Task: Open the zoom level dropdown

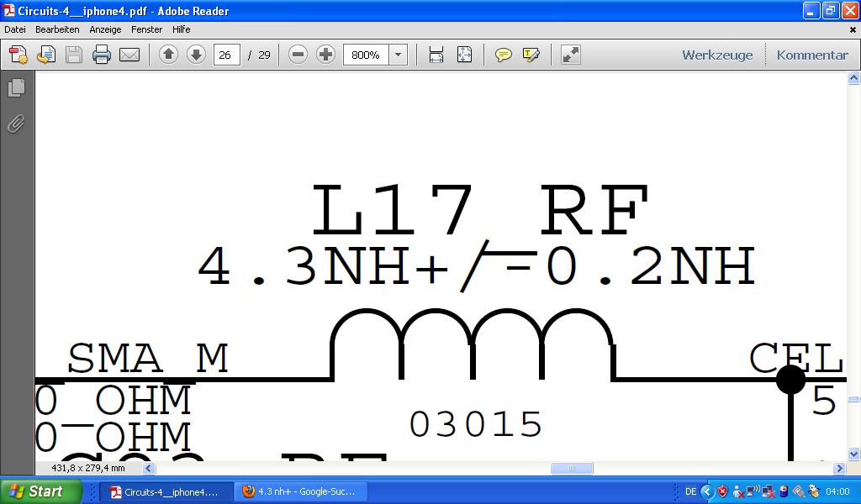Action: 399,55
